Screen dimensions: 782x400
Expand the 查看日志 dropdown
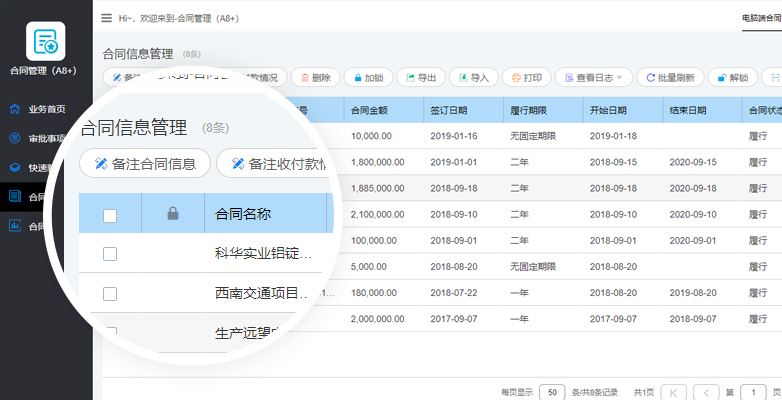[x=594, y=77]
